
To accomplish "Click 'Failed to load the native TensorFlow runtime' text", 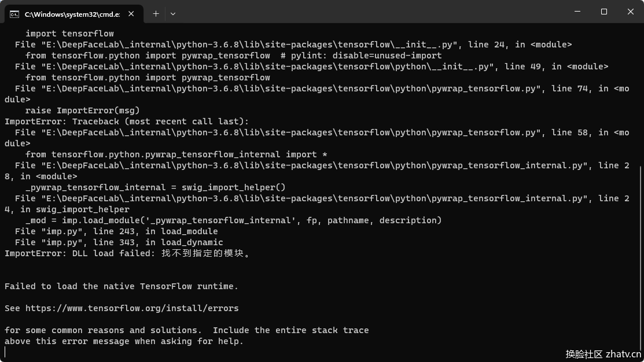I will [x=121, y=286].
